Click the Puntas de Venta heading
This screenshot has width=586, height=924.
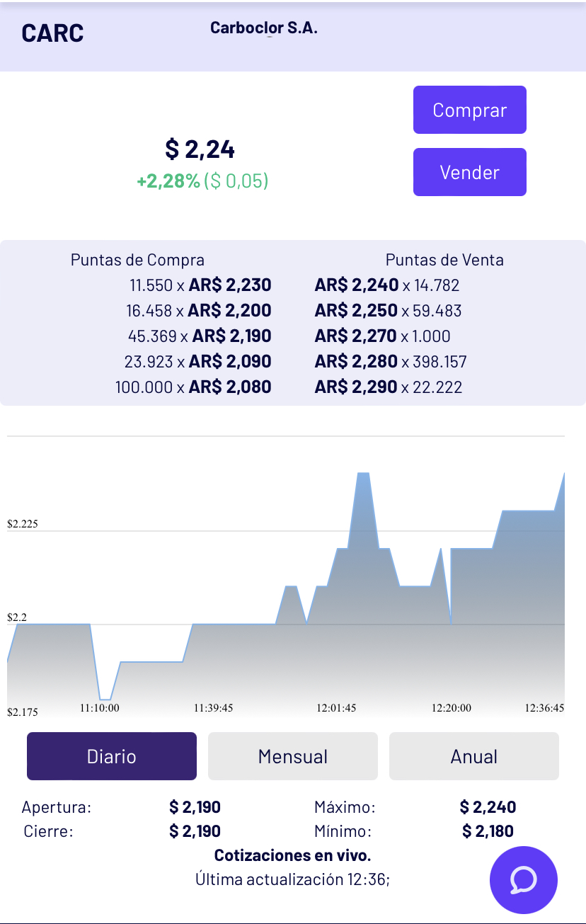pyautogui.click(x=444, y=260)
